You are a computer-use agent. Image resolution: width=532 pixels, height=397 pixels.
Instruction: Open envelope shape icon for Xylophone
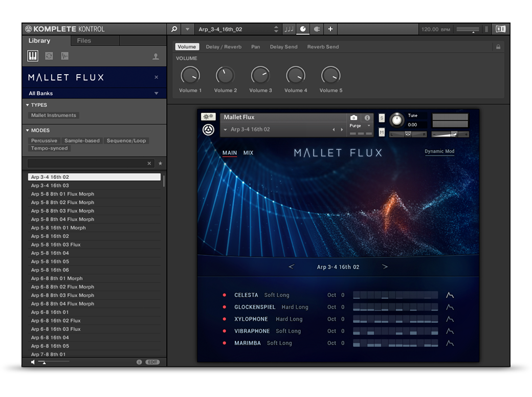coord(450,319)
